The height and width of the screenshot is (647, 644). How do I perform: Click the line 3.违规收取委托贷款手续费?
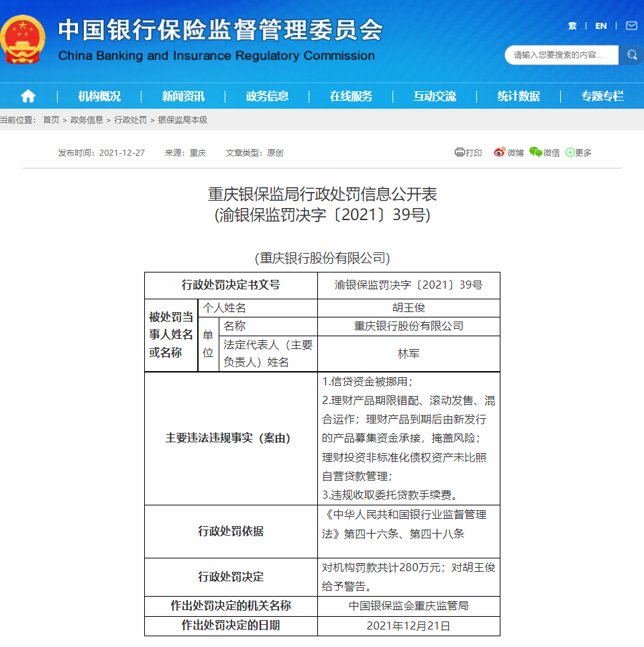tap(390, 495)
